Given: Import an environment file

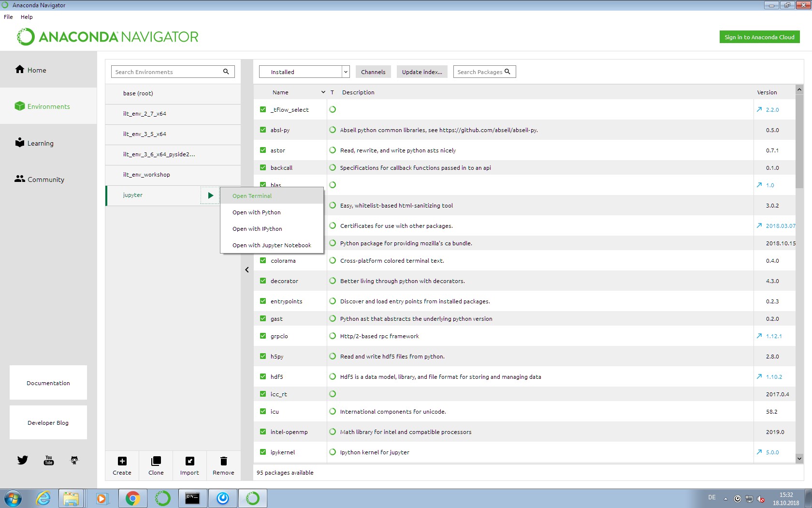Looking at the screenshot, I should pyautogui.click(x=189, y=465).
